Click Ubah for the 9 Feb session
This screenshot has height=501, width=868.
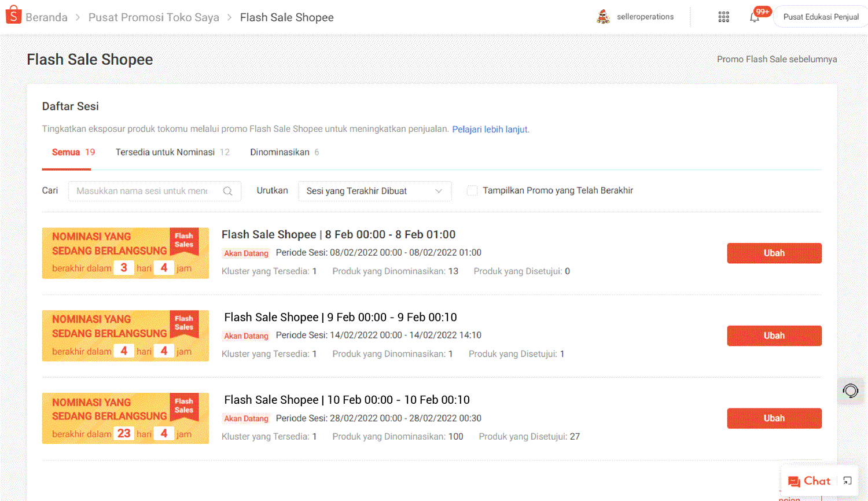point(774,336)
